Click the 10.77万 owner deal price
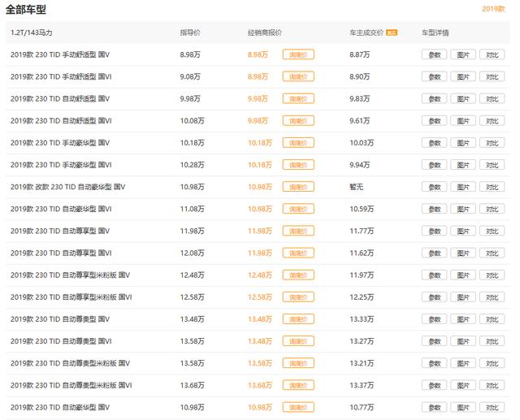The width and height of the screenshot is (520, 420). click(x=362, y=407)
